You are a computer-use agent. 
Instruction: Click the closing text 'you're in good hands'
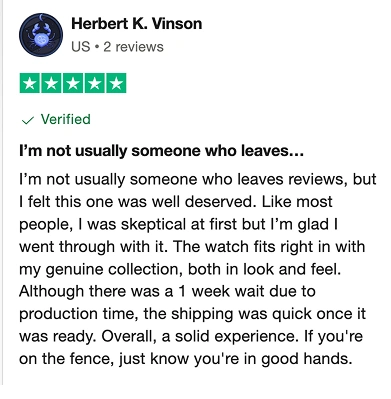(272, 359)
